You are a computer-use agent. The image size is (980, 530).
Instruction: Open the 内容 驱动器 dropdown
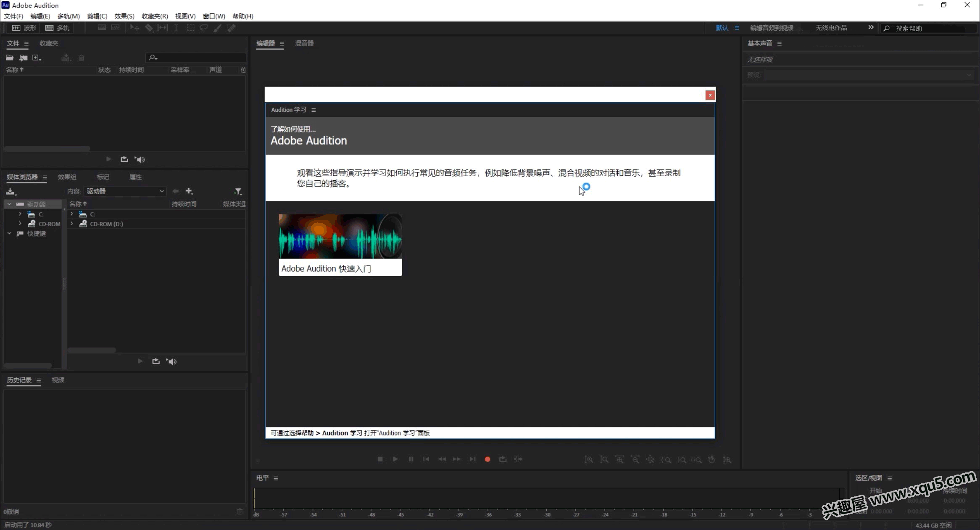[125, 191]
